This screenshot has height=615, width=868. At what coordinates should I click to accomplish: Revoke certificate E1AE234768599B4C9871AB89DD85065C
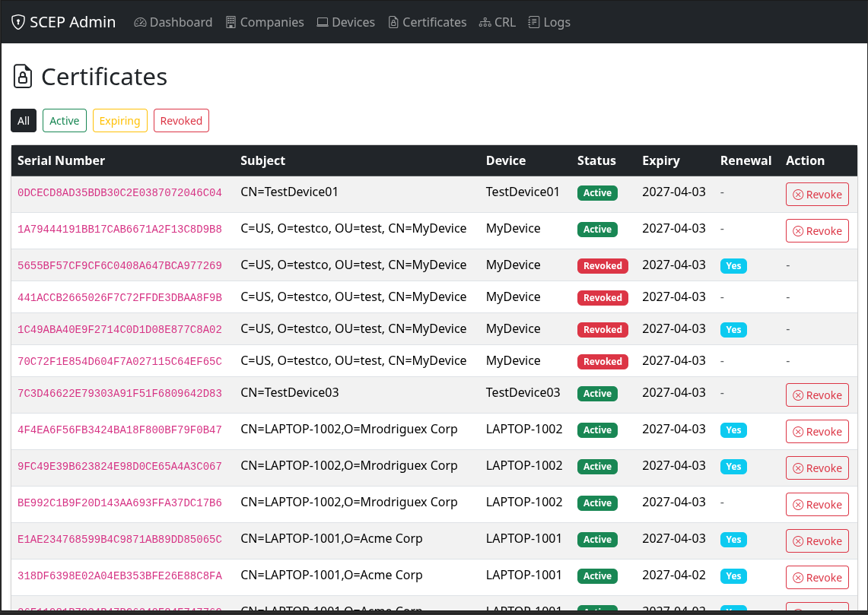(817, 541)
